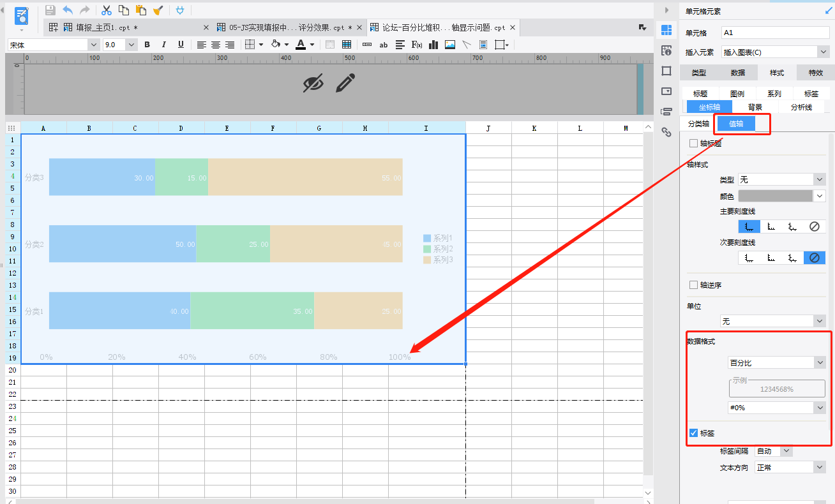Open the 背景 style sub-tab

[x=756, y=107]
